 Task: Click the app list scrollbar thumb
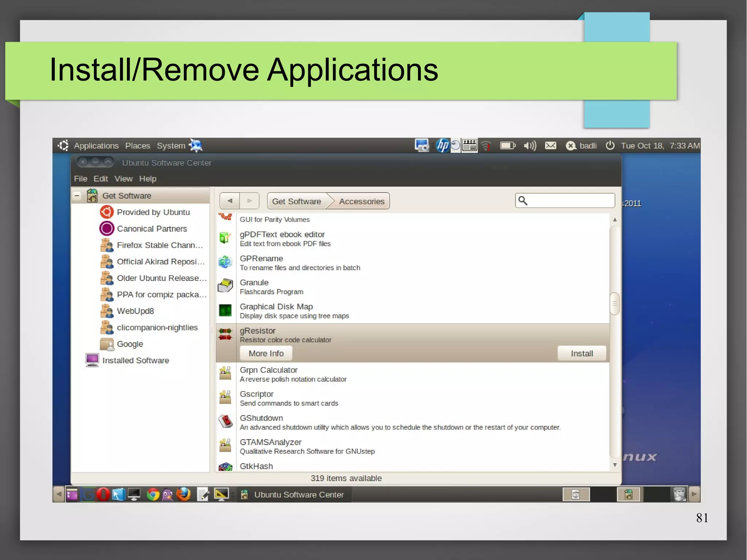[x=615, y=303]
